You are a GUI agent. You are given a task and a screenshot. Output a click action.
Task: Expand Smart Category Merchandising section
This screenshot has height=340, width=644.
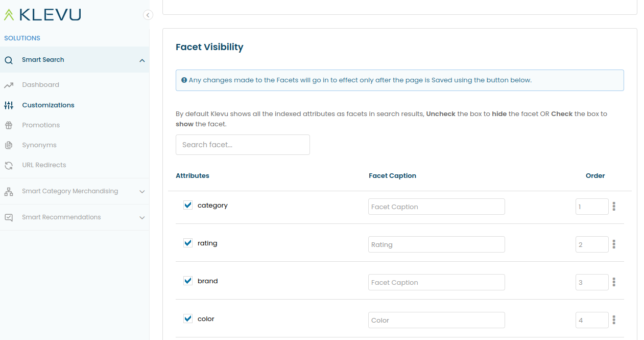click(142, 192)
